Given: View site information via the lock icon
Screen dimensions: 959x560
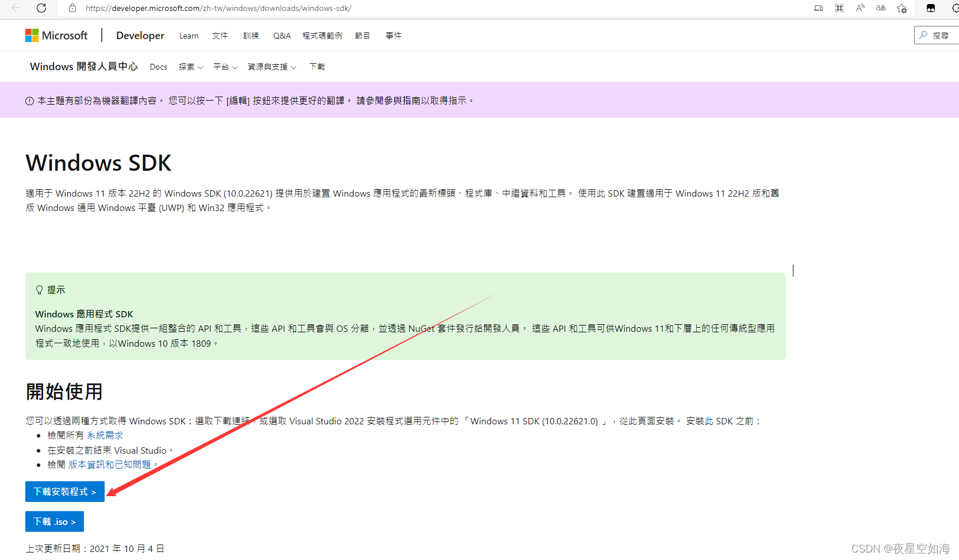Looking at the screenshot, I should point(71,8).
